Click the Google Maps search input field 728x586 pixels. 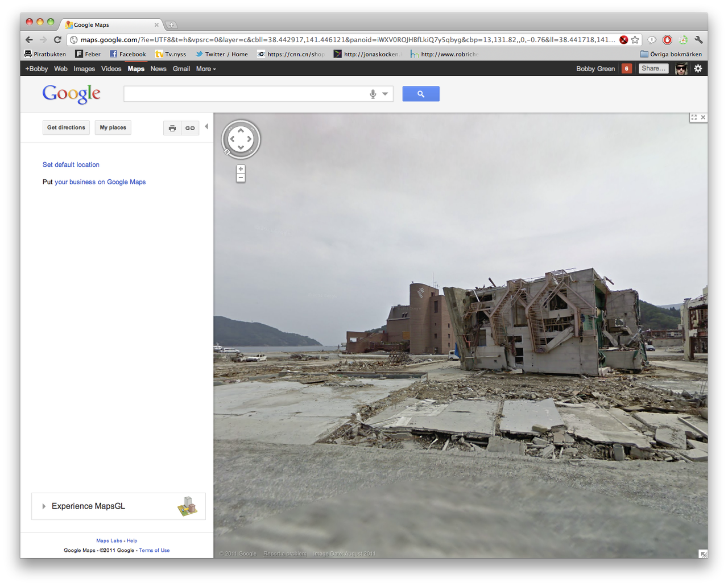pos(245,94)
